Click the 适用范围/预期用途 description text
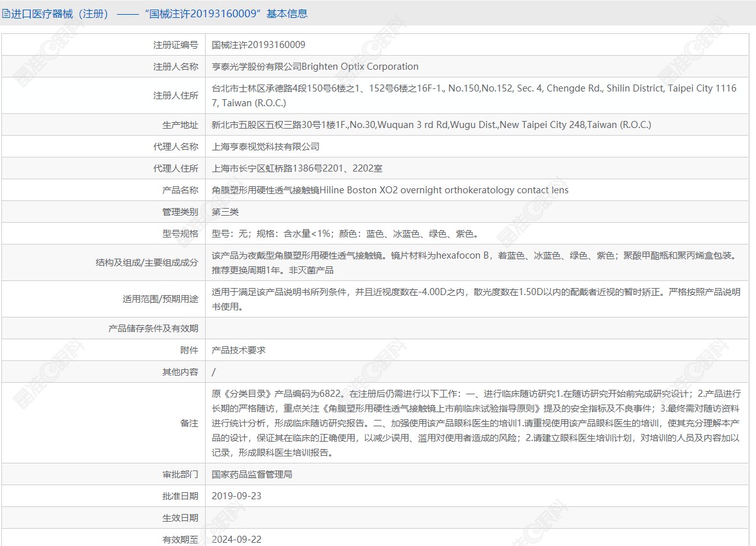 (x=474, y=299)
